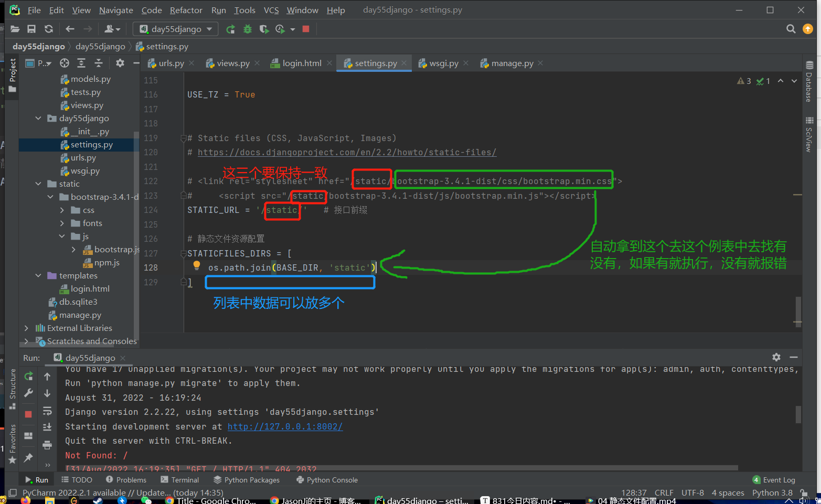This screenshot has height=504, width=821.
Task: Click the Run console vertical scrollbar
Action: pos(798,414)
